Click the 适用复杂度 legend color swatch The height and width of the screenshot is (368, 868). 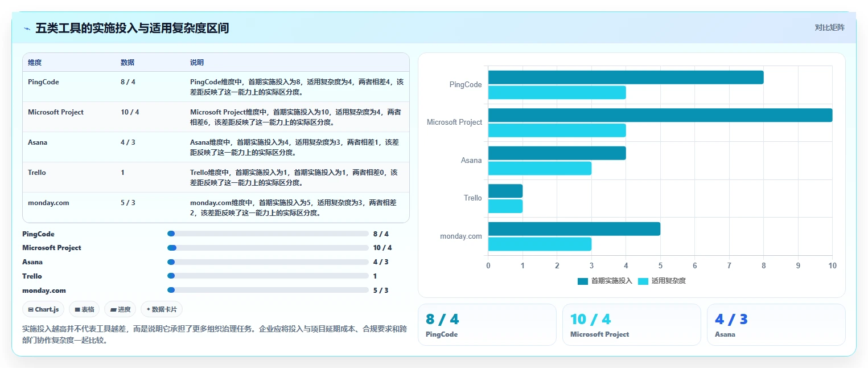pyautogui.click(x=643, y=281)
